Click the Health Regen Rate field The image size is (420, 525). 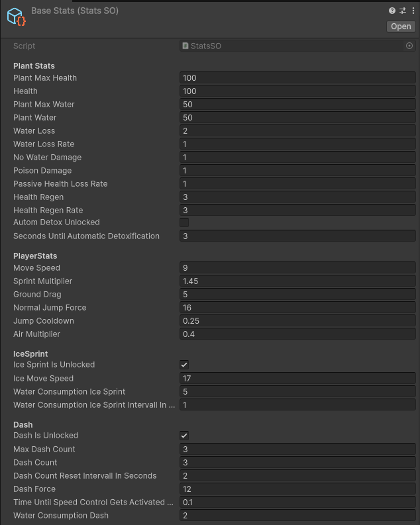[x=297, y=211]
